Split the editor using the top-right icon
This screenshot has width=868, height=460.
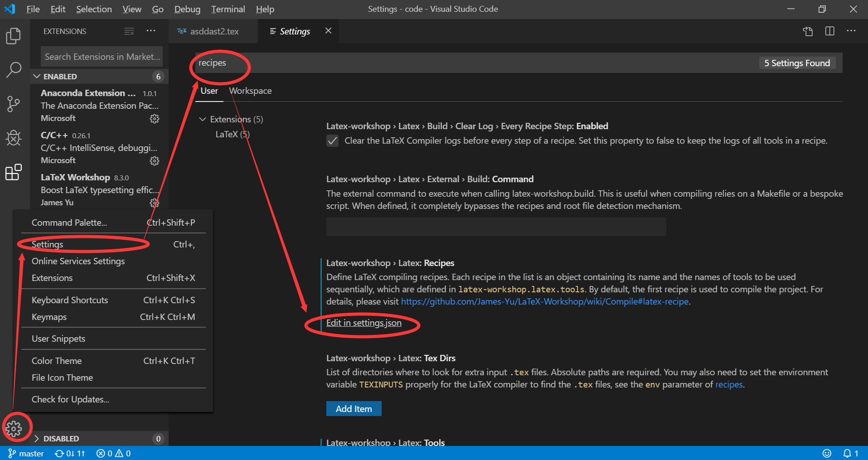point(829,31)
